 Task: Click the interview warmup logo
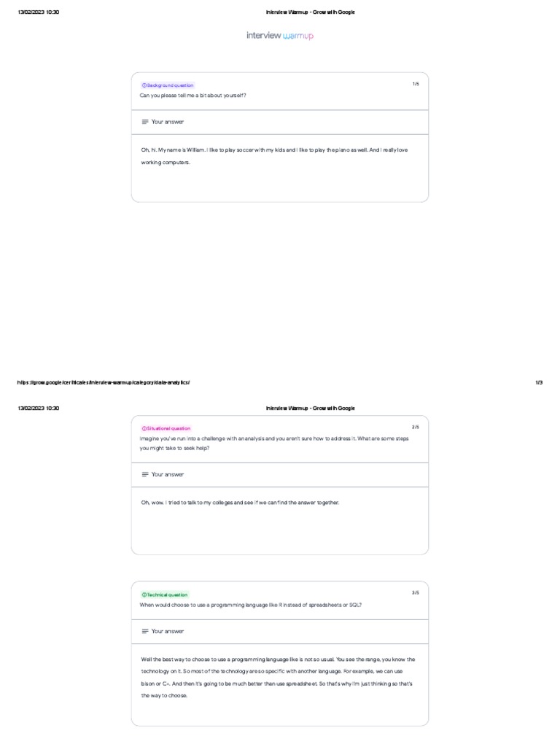click(x=280, y=35)
